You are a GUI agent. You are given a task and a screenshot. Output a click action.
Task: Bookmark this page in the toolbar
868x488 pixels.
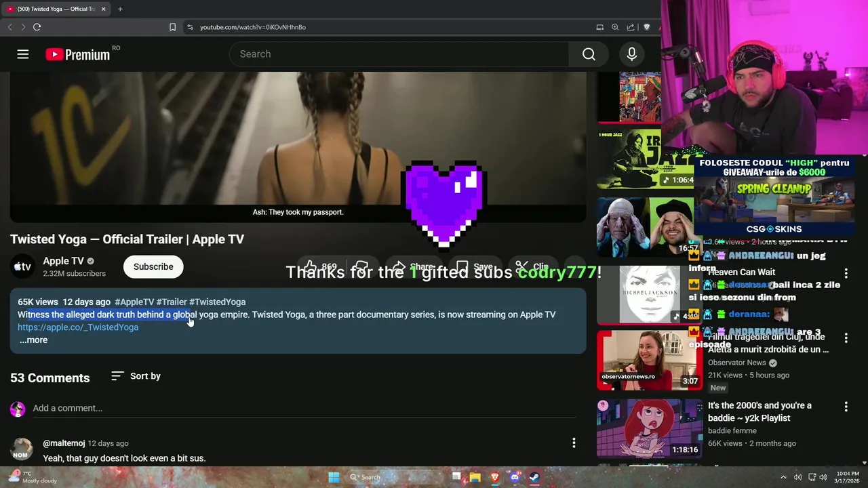pos(172,27)
